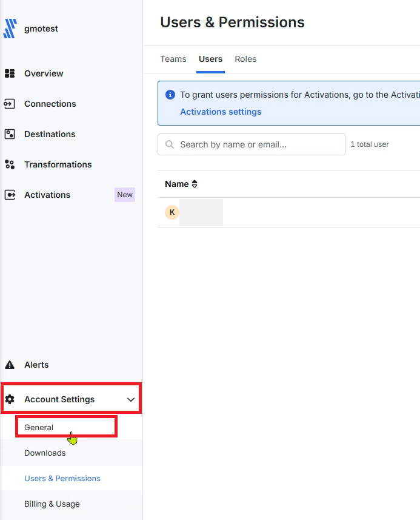Viewport: 420px width, 520px height.
Task: Click the Destinations icon in sidebar
Action: coord(10,134)
